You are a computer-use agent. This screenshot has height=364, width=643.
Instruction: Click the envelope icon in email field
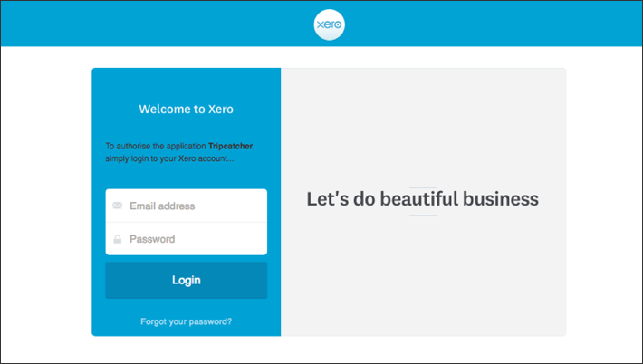click(118, 206)
